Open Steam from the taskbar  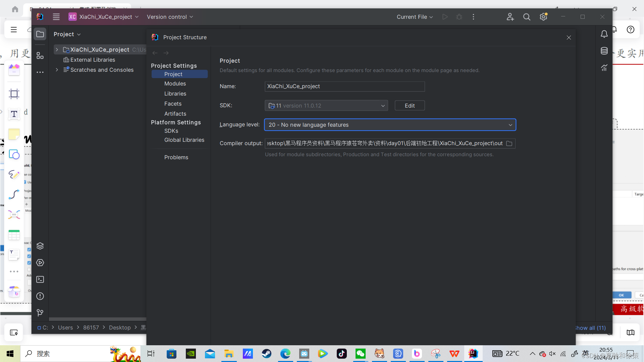click(267, 354)
